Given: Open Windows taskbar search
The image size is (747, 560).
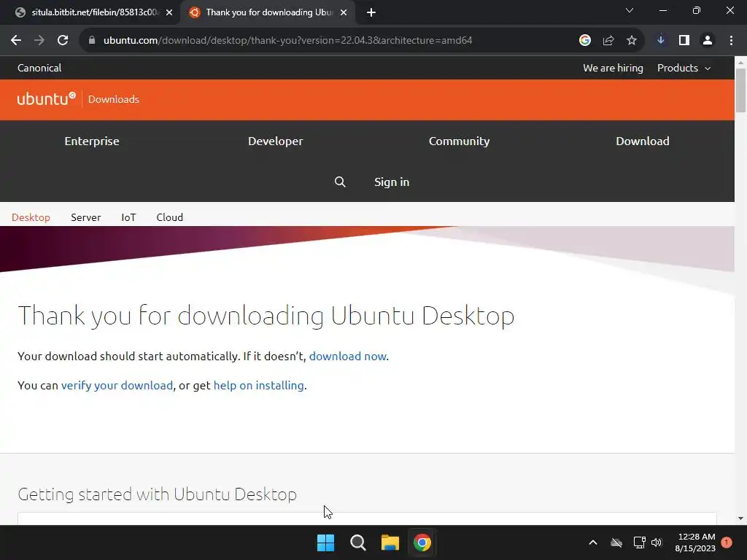Looking at the screenshot, I should pos(357,542).
